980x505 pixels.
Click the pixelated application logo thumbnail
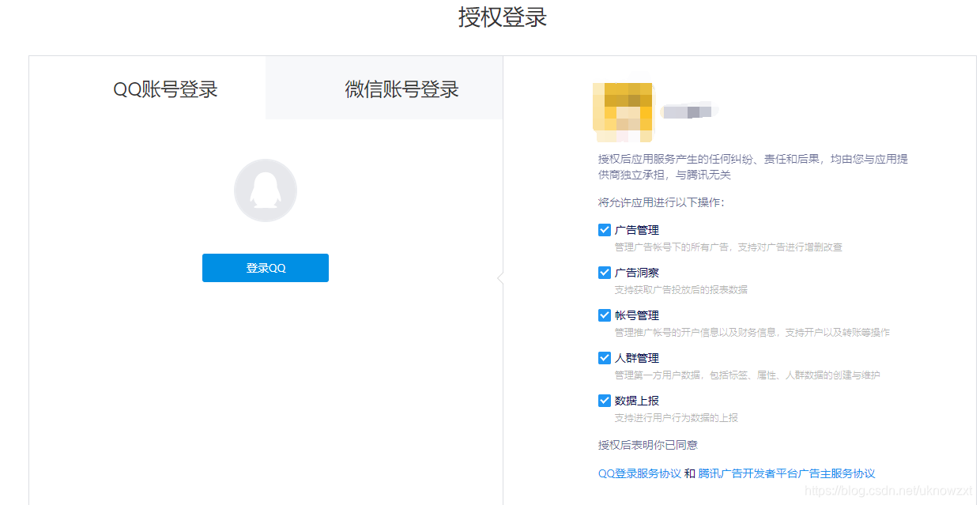[623, 111]
